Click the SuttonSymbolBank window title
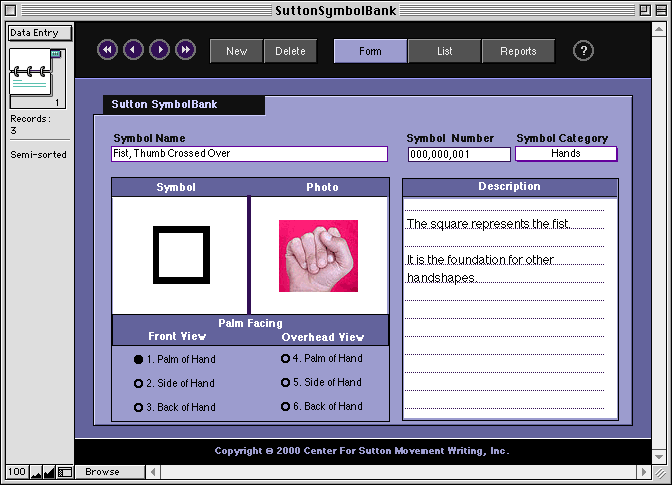 tap(336, 10)
